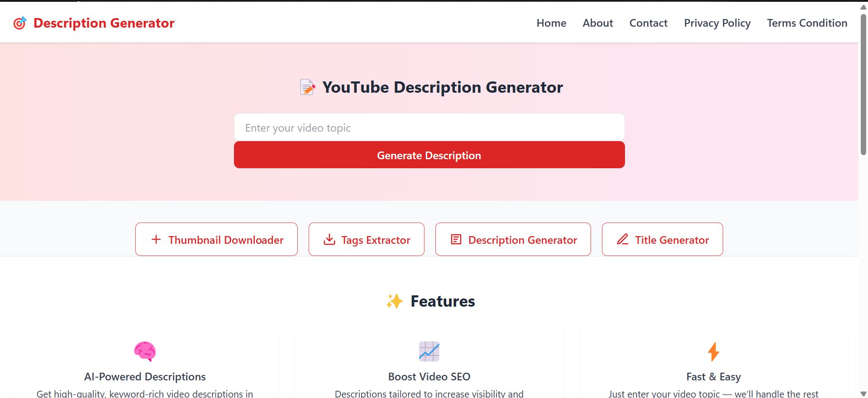Open the Tags Extractor tool
Image resolution: width=868 pixels, height=398 pixels.
point(366,239)
